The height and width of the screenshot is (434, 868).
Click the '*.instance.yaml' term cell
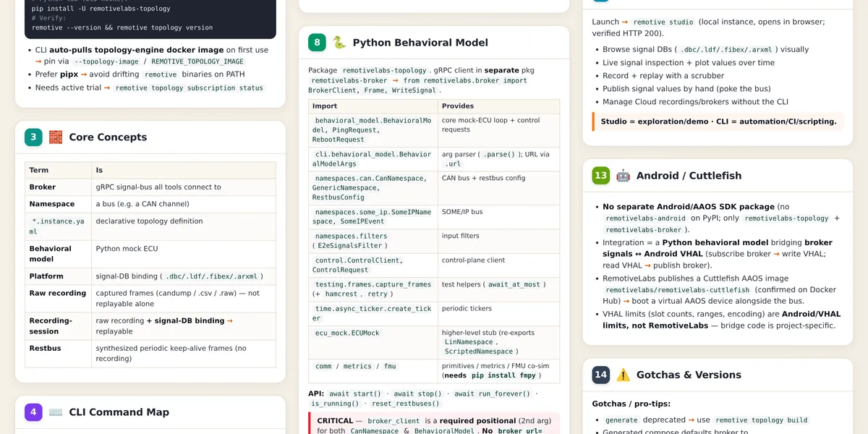[x=58, y=226]
